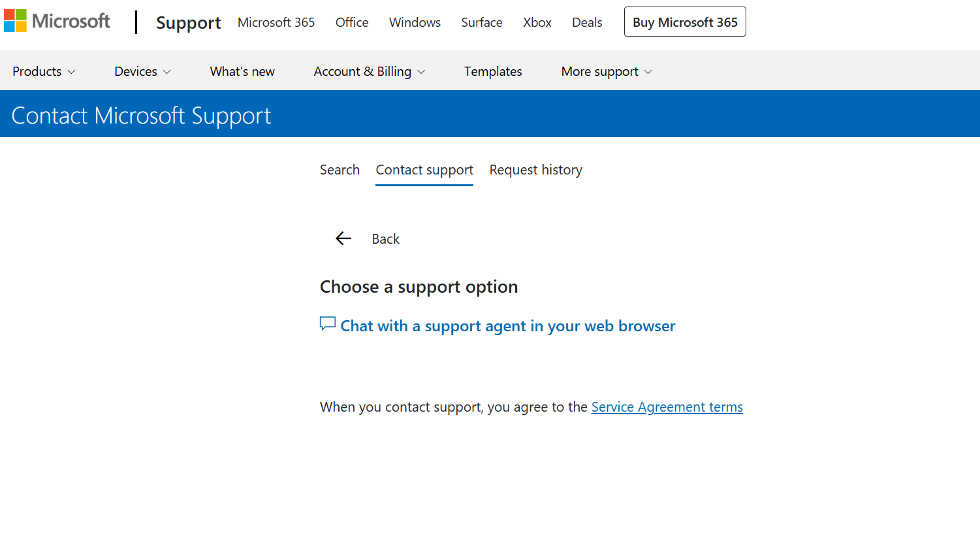Click the chat bubble icon
Viewport: 980px width, 558px height.
[328, 324]
